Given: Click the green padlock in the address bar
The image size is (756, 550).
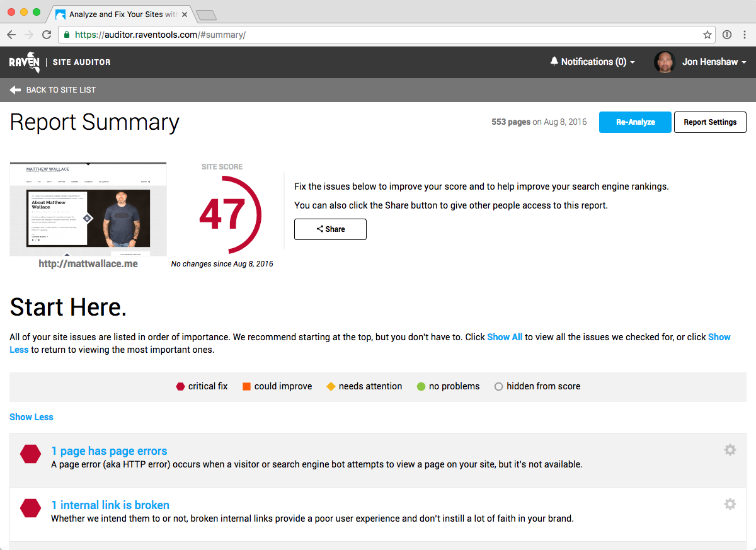Looking at the screenshot, I should [x=67, y=35].
